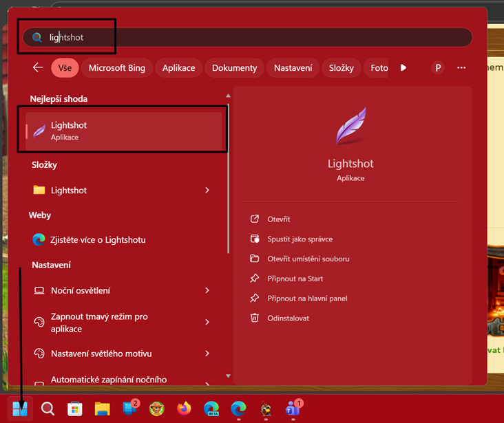This screenshot has width=504, height=423.
Task: Open the Nastavení světlého motivu setting
Action: pyautogui.click(x=124, y=354)
